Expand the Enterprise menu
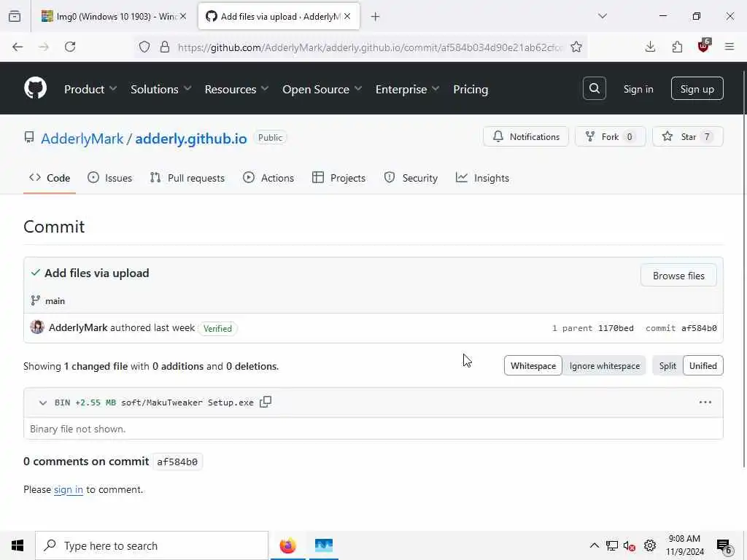The width and height of the screenshot is (747, 560). point(407,89)
